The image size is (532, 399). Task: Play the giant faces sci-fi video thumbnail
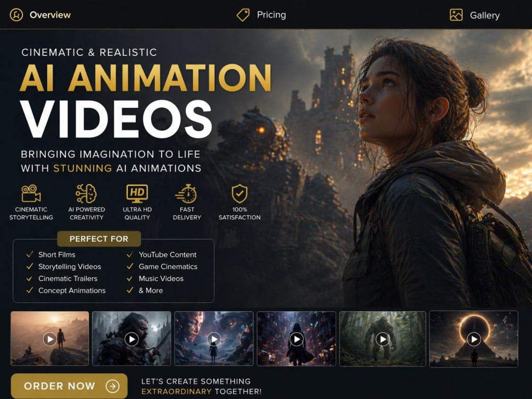pos(214,338)
